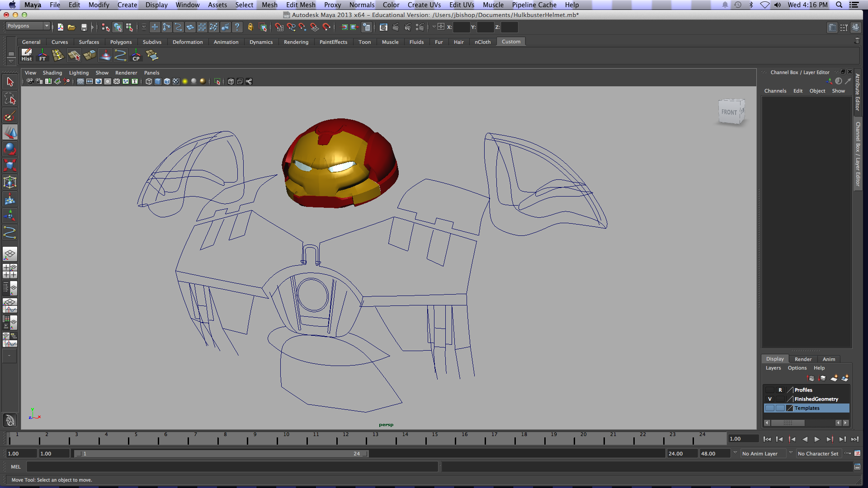Click the Hist shelf button
Screen dimensions: 868x488
[27, 55]
